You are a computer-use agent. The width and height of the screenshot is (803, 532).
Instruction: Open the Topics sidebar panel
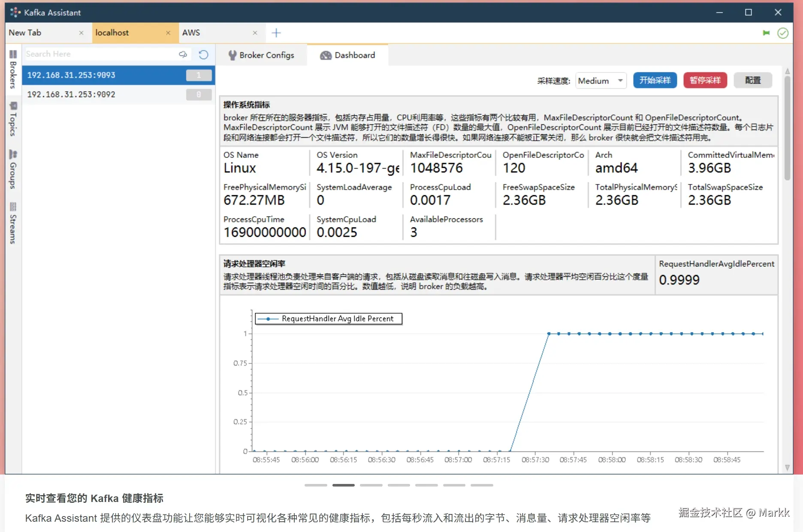pos(13,119)
